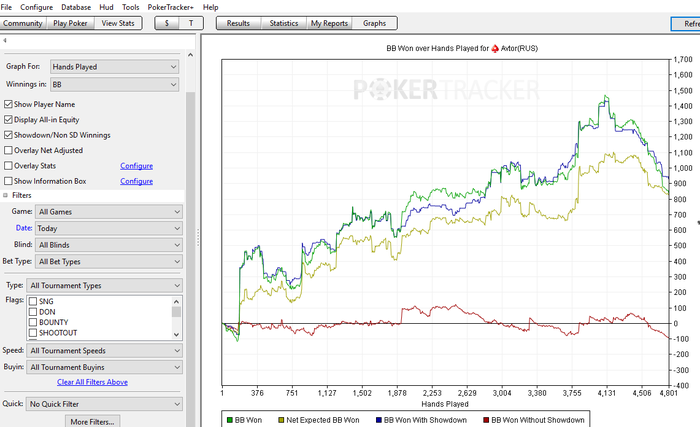Screen dimensions: 700x427
Task: Click red BB Won Without Showdown swatch
Action: coord(486,420)
